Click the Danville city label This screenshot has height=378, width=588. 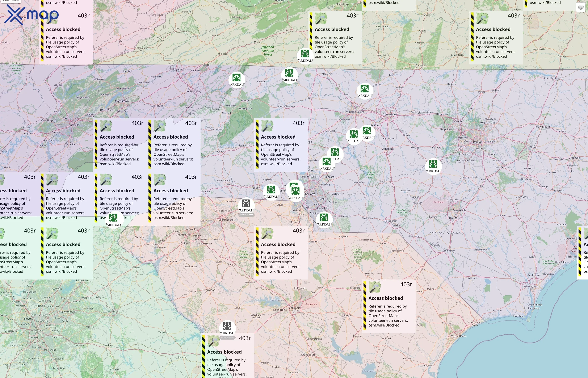(x=420, y=66)
